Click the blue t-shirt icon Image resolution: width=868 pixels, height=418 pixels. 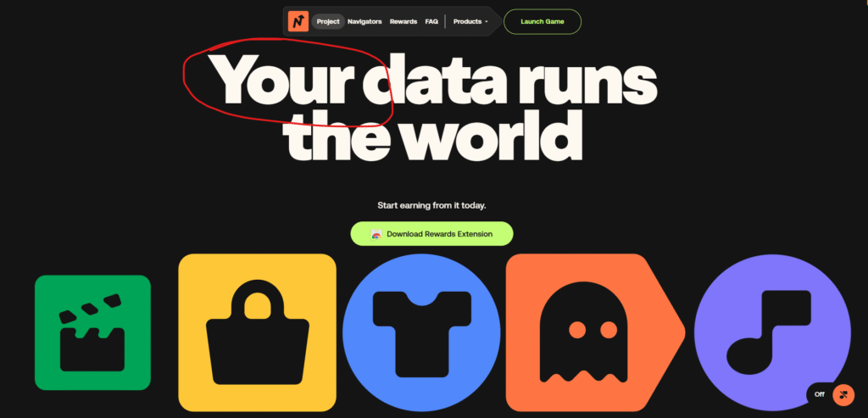pos(422,333)
